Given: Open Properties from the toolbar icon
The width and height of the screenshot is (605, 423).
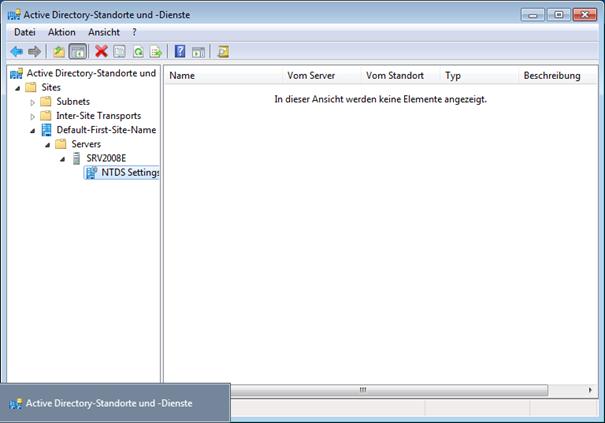Looking at the screenshot, I should (x=119, y=51).
